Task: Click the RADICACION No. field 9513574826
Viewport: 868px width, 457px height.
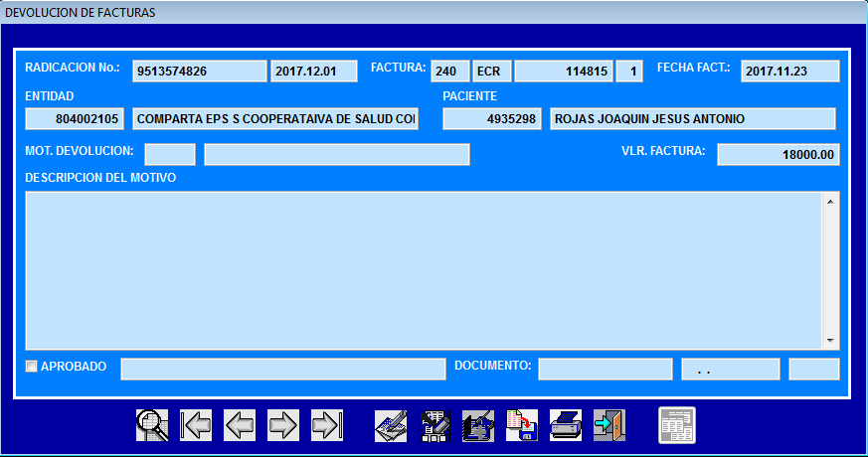Action: click(x=199, y=72)
